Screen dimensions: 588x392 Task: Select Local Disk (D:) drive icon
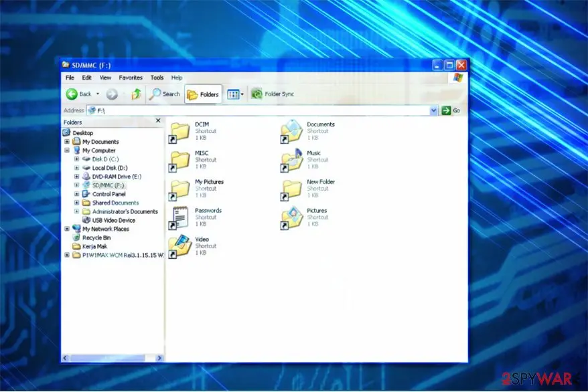86,168
